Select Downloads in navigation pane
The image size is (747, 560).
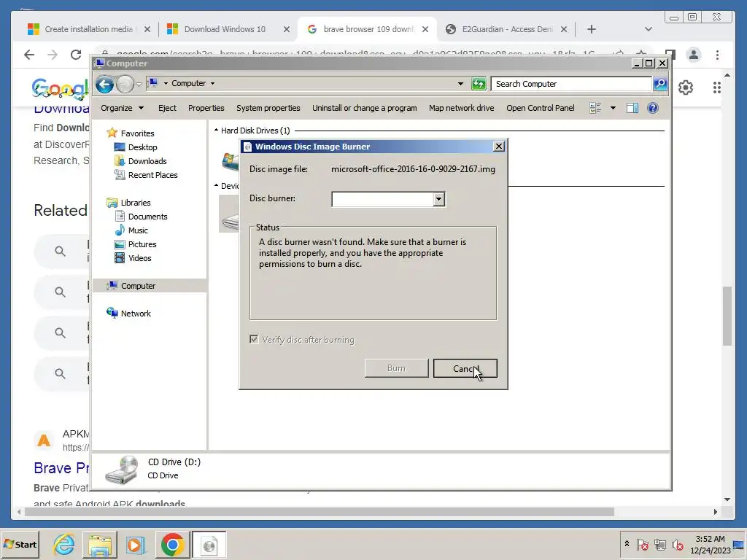147,161
